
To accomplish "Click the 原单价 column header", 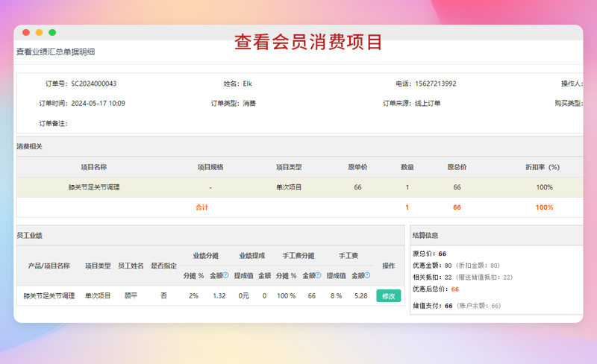I will click(357, 167).
